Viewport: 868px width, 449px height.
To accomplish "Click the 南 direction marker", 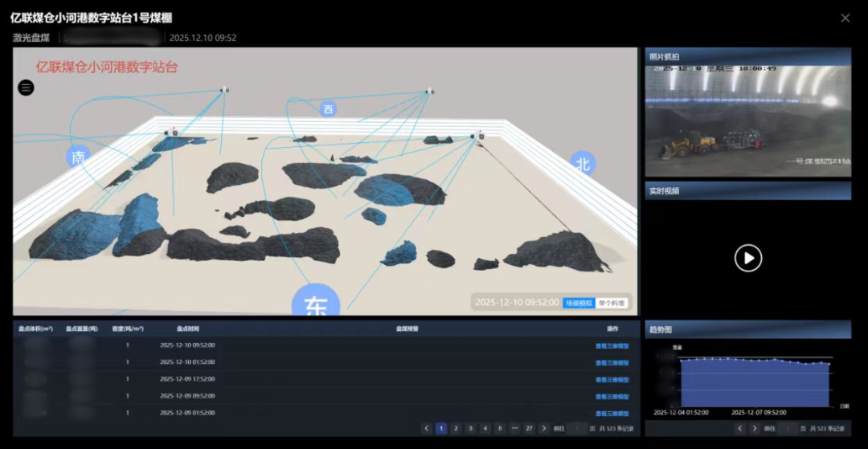I will click(x=78, y=157).
